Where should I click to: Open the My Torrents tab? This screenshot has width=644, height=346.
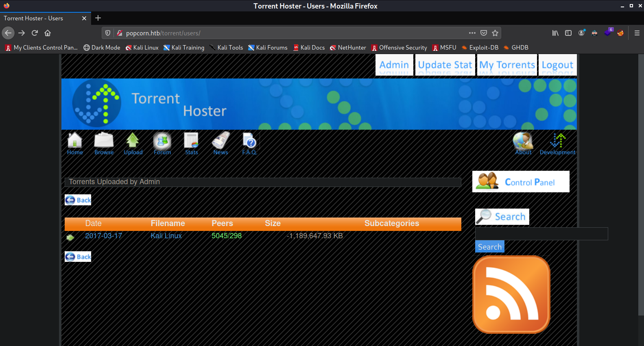[507, 65]
